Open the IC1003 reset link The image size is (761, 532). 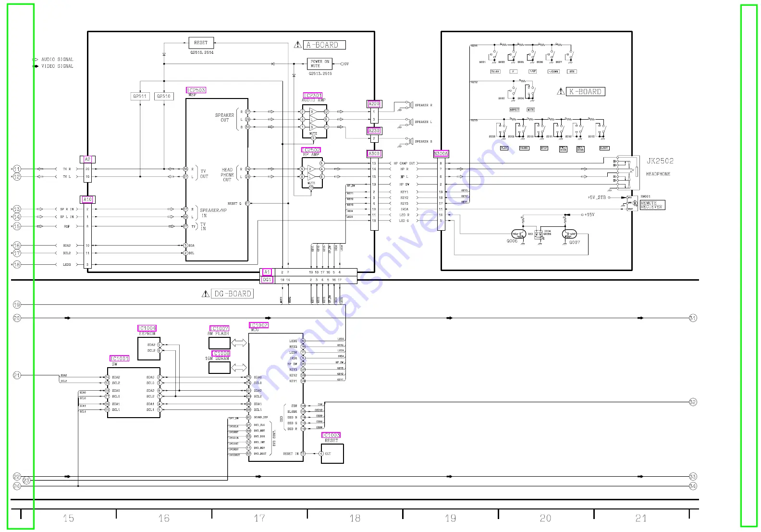coord(331,435)
